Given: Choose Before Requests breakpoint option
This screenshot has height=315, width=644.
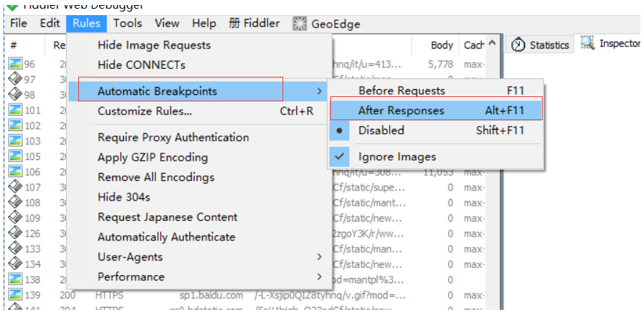Looking at the screenshot, I should pos(401,91).
